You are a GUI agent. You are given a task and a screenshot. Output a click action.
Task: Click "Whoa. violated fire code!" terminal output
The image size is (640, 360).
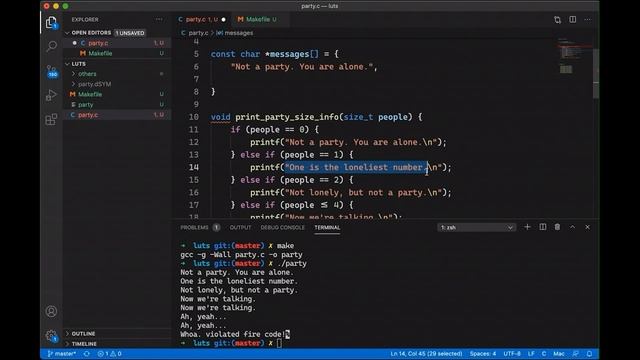(235, 334)
